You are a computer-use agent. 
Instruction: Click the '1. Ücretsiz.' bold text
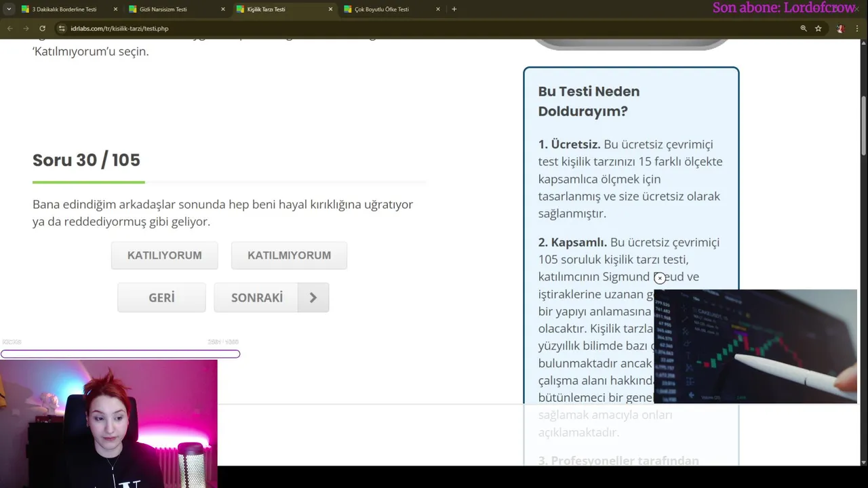click(x=569, y=144)
